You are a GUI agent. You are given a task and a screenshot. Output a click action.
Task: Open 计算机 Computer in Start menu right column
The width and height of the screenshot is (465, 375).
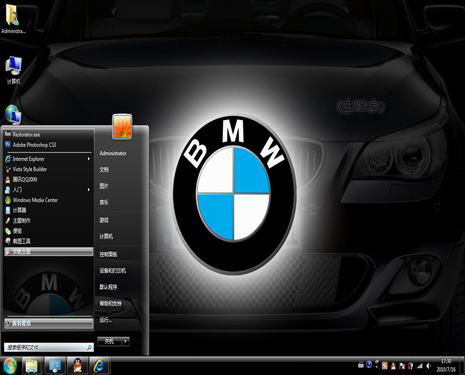coord(106,236)
